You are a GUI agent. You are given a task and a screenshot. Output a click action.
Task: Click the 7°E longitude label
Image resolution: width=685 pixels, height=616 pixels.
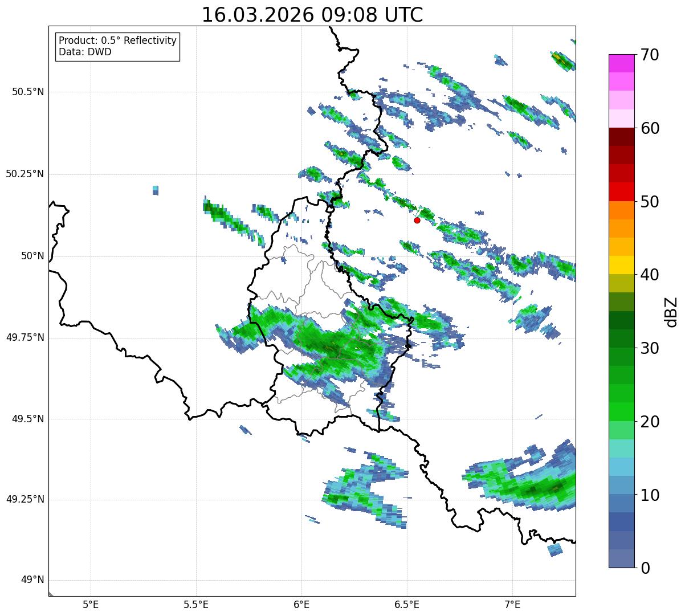coord(512,604)
